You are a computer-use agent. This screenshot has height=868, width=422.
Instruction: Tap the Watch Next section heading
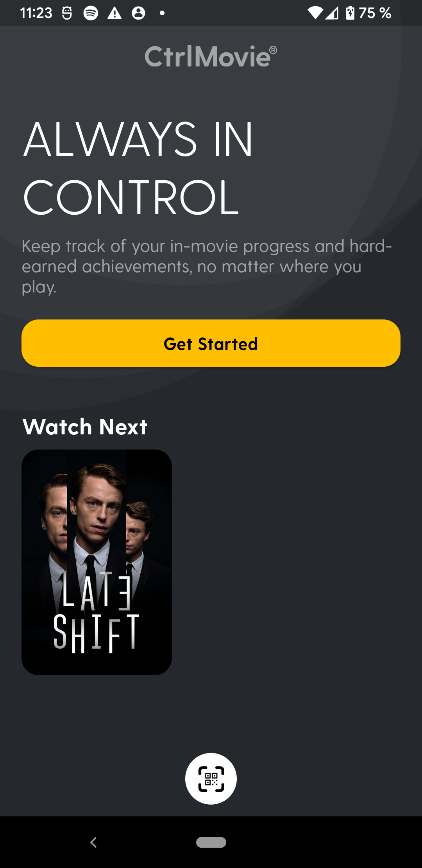85,427
